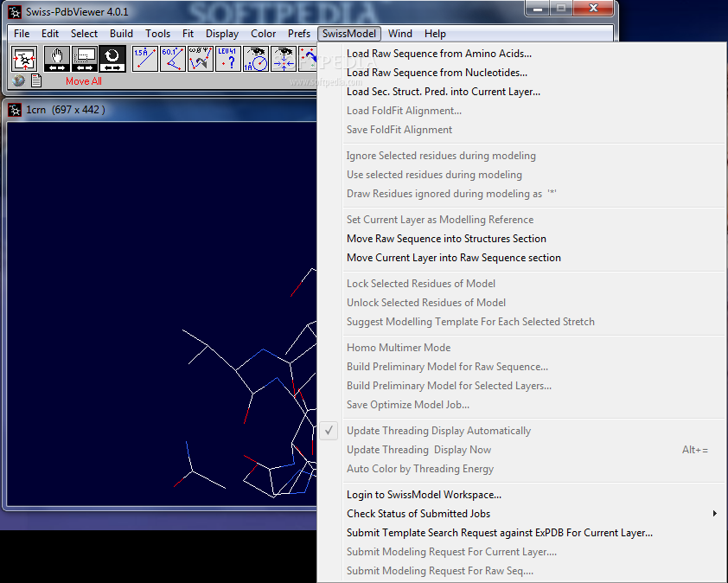
Task: Click Suggest Modelling Template For Each Selected Stretch
Action: [521, 322]
